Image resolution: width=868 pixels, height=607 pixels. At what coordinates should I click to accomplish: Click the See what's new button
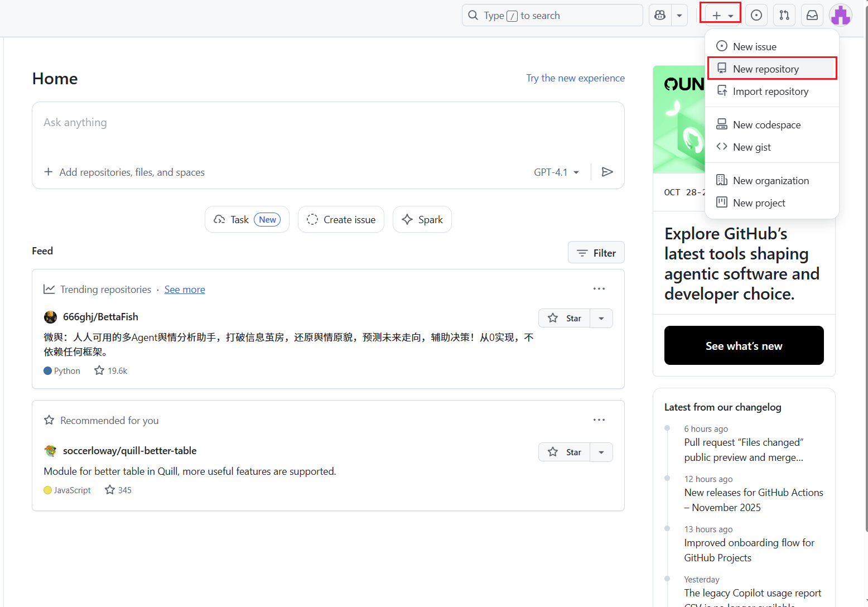(x=744, y=345)
